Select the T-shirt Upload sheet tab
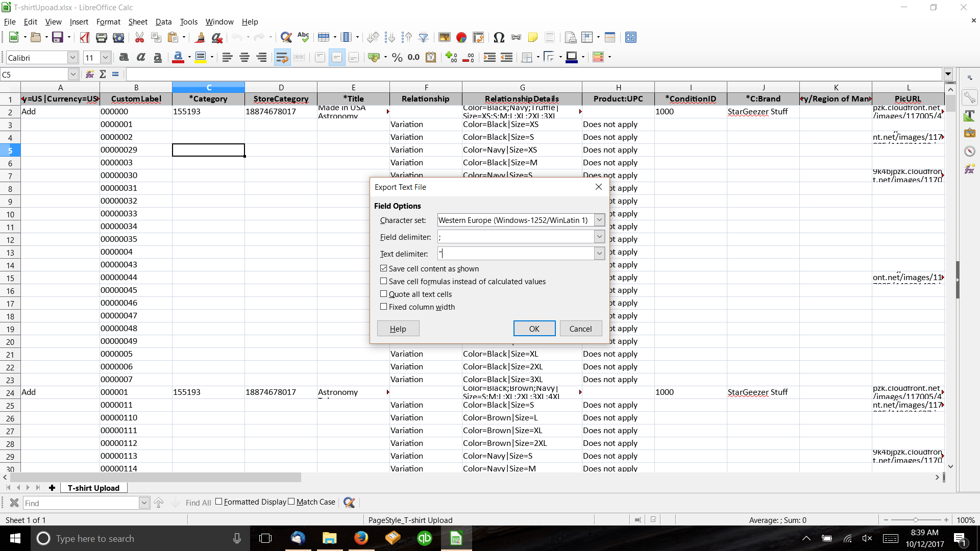The image size is (980, 551). 93,488
